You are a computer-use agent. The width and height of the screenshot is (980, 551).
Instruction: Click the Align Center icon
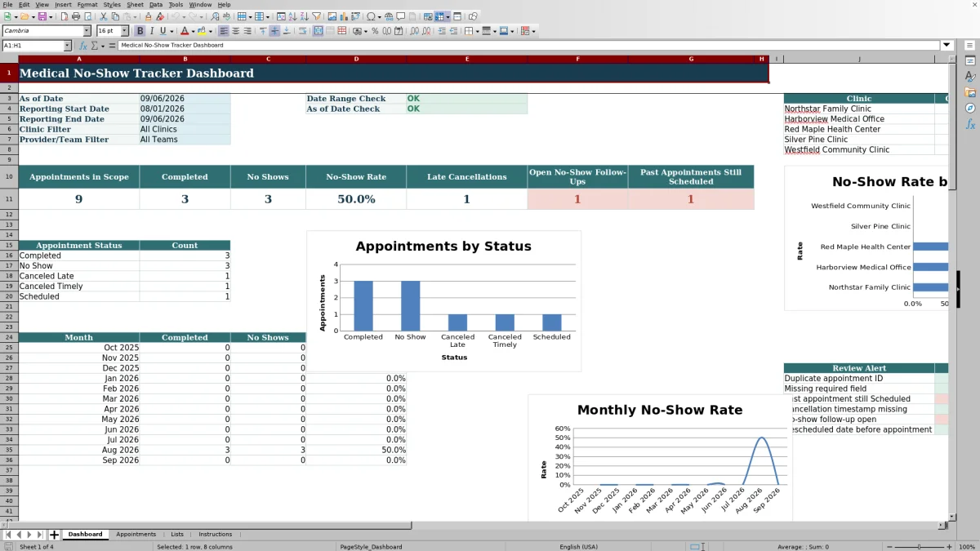(235, 31)
